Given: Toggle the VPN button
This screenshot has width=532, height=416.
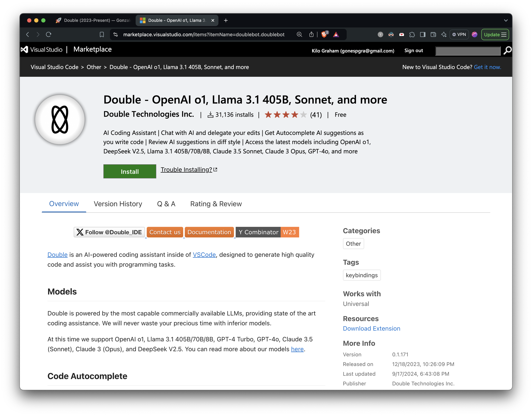Looking at the screenshot, I should [459, 35].
